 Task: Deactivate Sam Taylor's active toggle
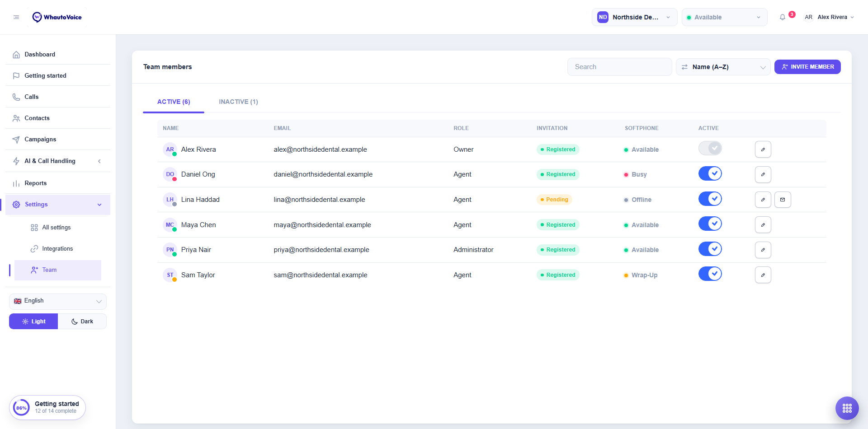click(710, 274)
